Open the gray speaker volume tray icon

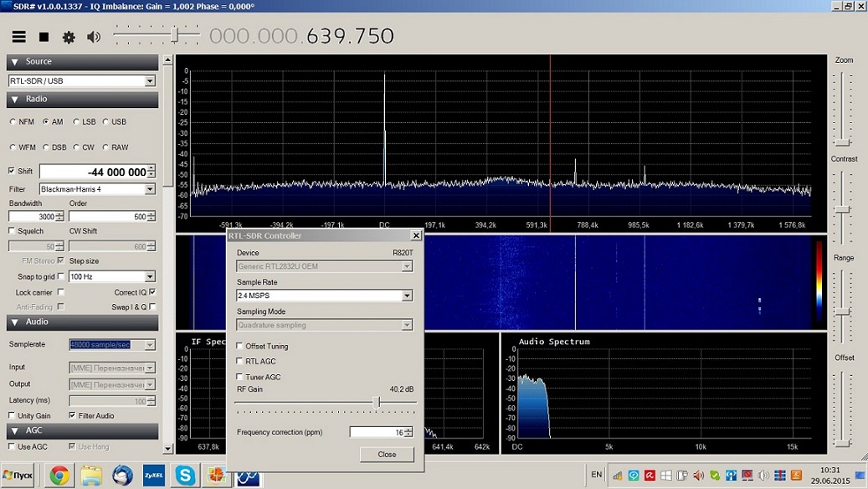(764, 475)
